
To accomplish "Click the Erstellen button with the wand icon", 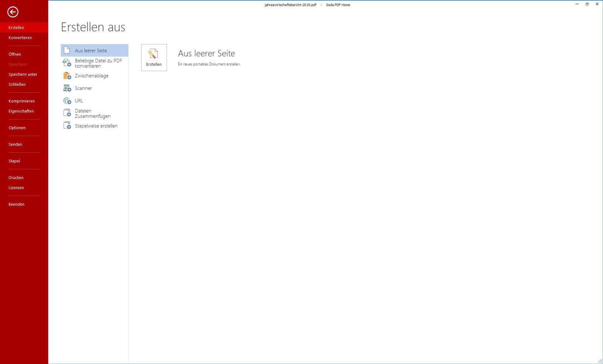I will [x=154, y=58].
